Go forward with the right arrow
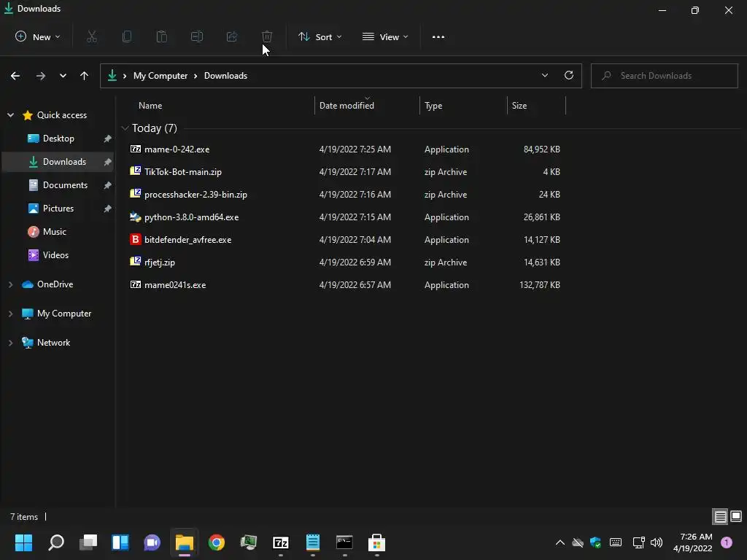Screen dimensions: 747x560 coord(41,76)
